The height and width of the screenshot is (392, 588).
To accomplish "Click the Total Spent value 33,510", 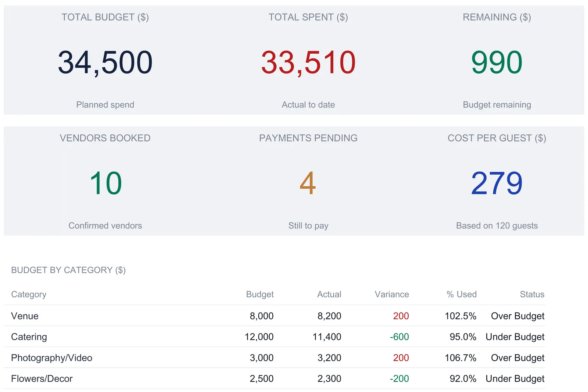I will point(308,63).
